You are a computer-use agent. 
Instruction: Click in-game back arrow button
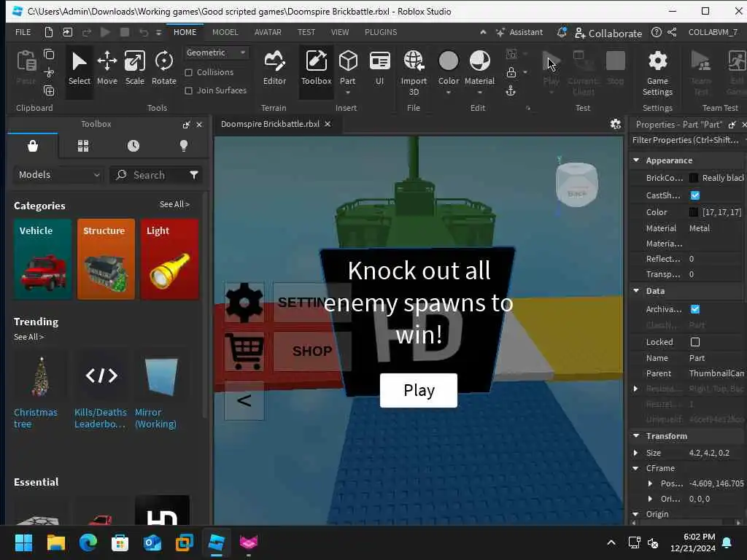[x=244, y=400]
